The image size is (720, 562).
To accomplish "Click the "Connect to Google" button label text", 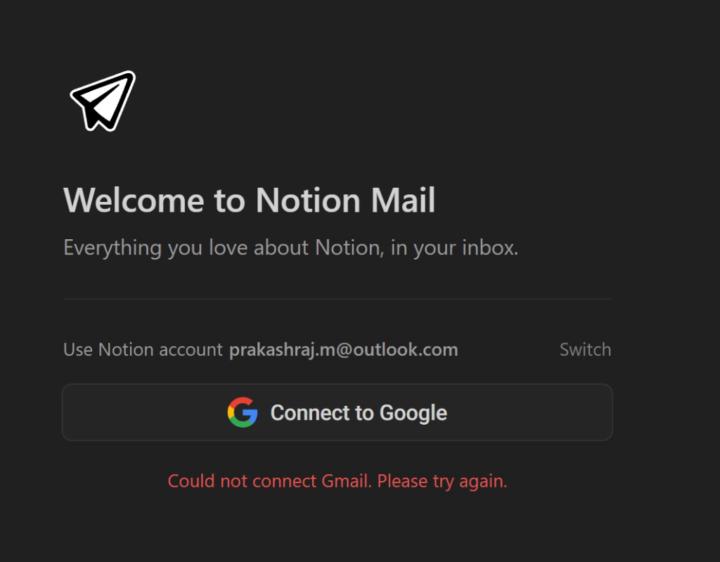I will [358, 412].
